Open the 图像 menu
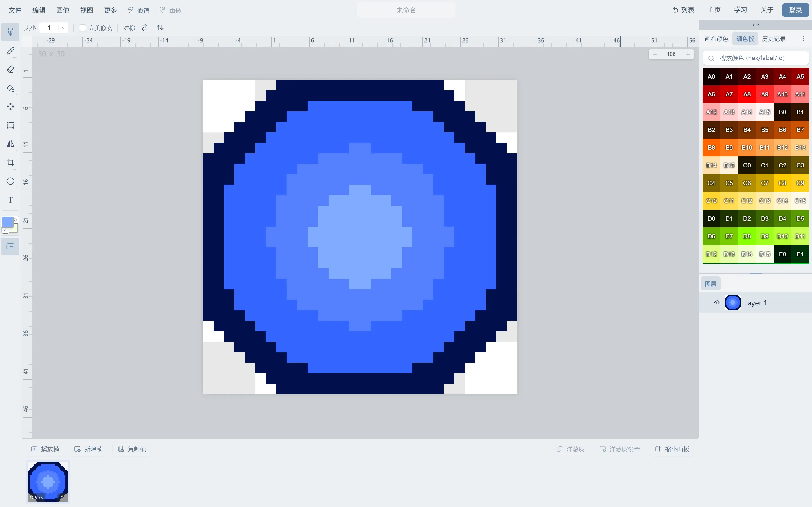Screen dimensions: 812x507 click(63, 10)
